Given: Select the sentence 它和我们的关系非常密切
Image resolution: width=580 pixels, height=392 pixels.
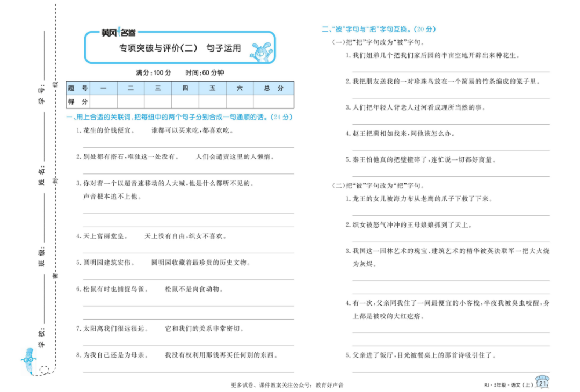Looking at the screenshot, I should pyautogui.click(x=205, y=329).
